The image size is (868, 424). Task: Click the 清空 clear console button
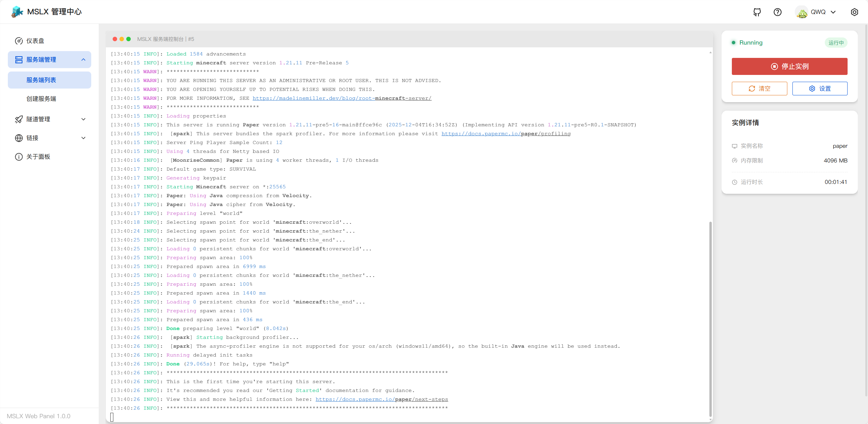point(759,89)
